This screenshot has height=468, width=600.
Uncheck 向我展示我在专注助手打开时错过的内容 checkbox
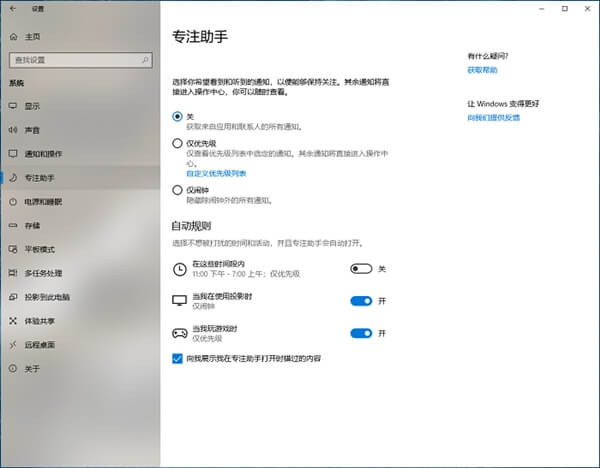178,358
